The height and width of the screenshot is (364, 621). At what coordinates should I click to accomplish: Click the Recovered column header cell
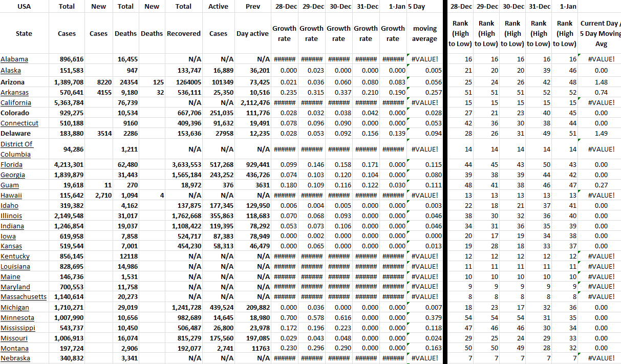183,34
